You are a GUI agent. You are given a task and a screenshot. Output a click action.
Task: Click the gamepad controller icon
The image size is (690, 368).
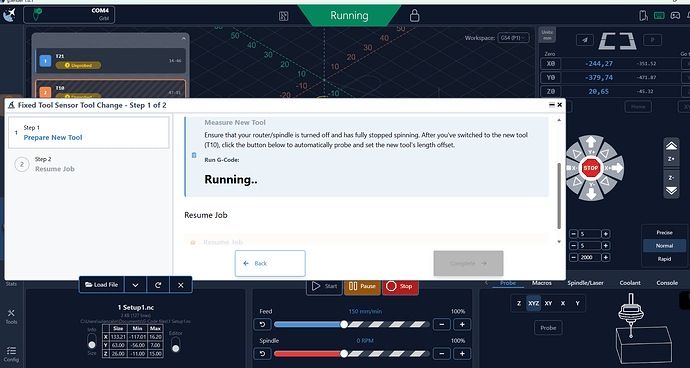[675, 15]
